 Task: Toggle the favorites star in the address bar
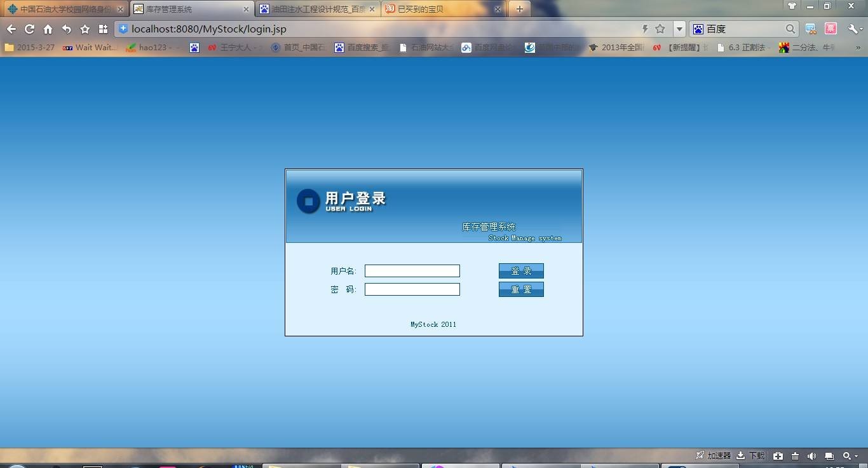point(660,29)
